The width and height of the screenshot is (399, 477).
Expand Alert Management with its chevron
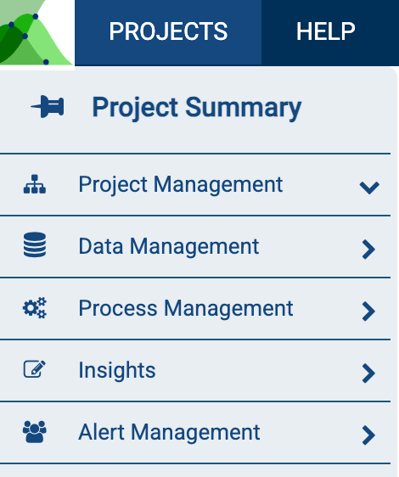tap(369, 435)
